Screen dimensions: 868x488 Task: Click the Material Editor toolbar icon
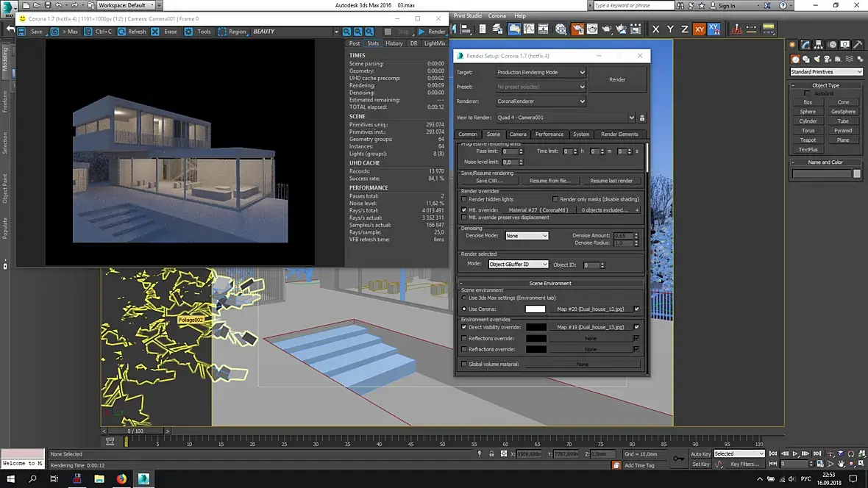[x=561, y=29]
